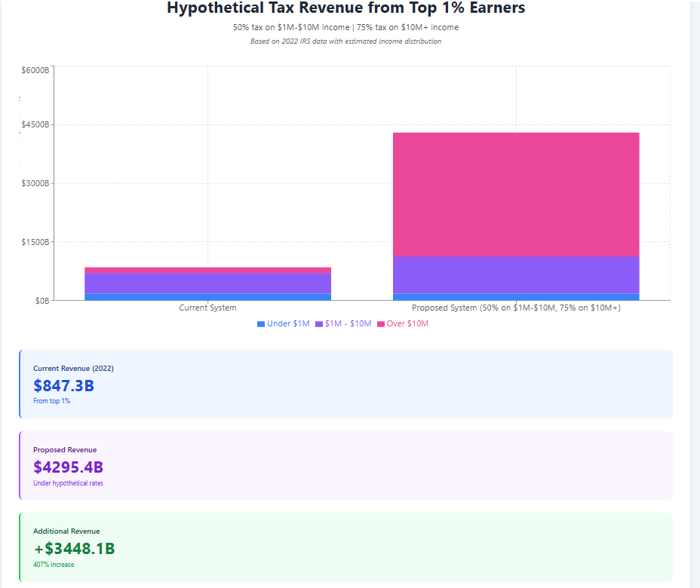The width and height of the screenshot is (700, 588).
Task: Click blue Under $1M segment of Current bar
Action: click(x=207, y=297)
